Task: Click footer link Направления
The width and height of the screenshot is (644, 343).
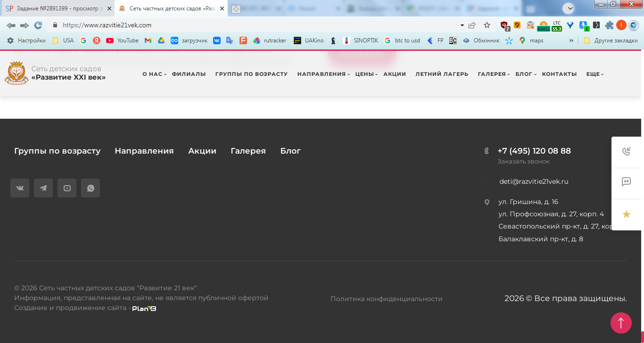Action: [144, 151]
